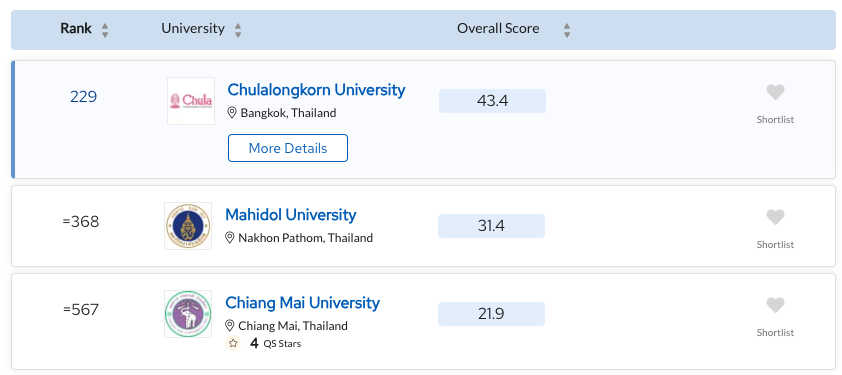
Task: Toggle heart shortlist for Mahidol University
Action: (775, 217)
